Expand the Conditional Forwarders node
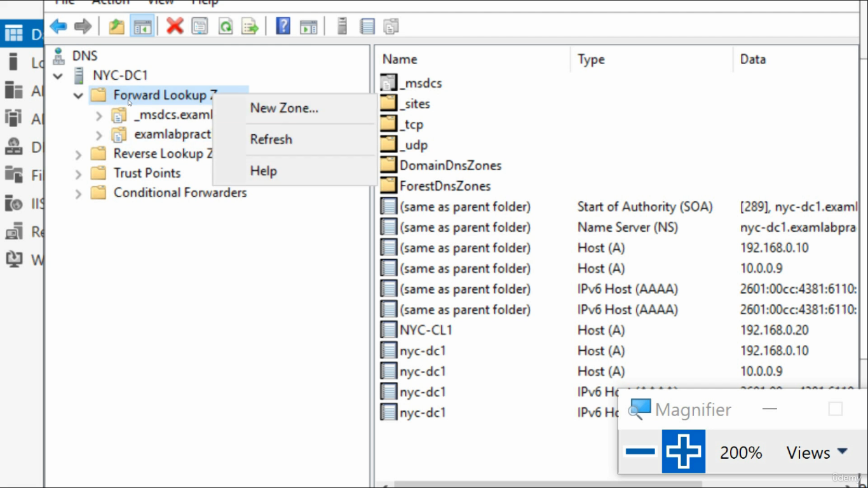Screen dimensions: 868x488 pos(78,193)
